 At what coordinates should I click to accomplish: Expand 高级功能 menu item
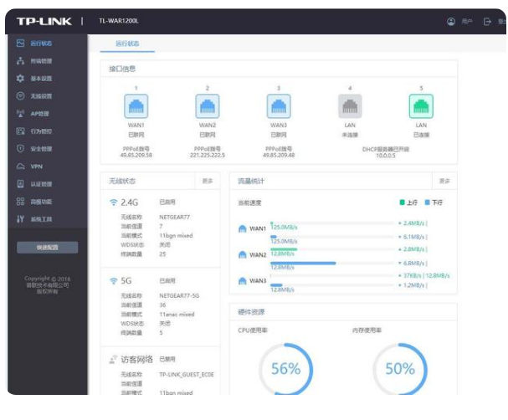point(40,202)
